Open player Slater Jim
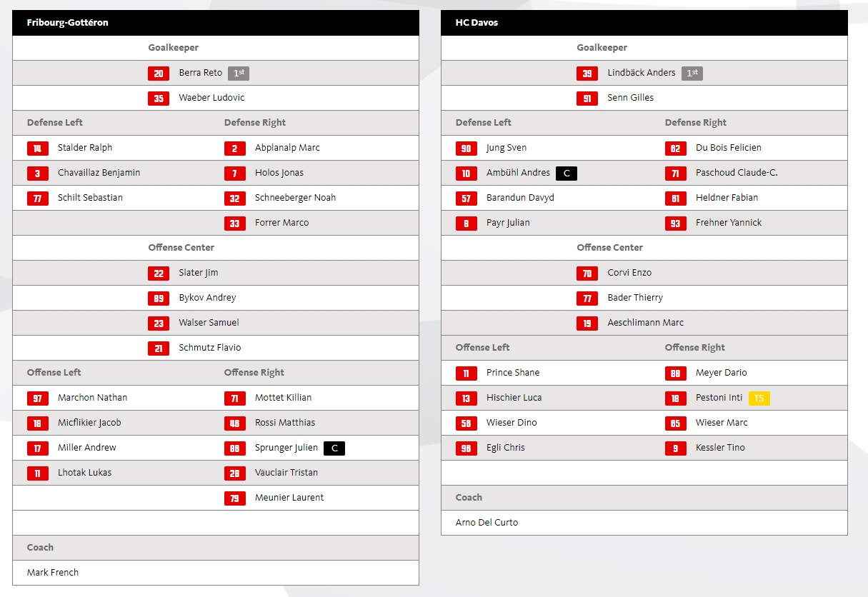868x597 pixels. 199,273
